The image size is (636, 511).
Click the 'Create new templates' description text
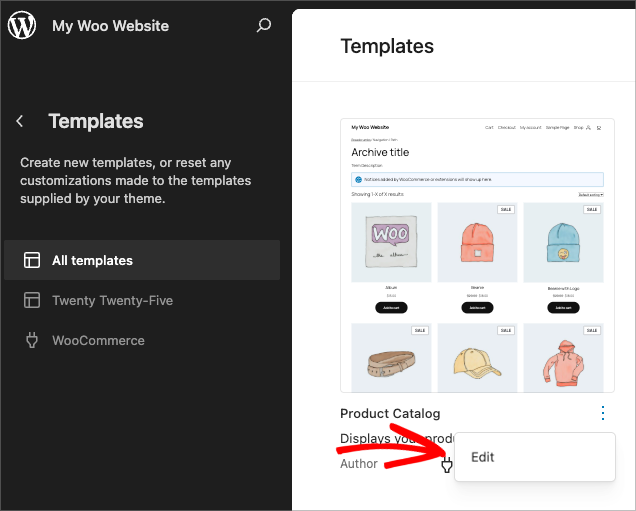click(135, 180)
